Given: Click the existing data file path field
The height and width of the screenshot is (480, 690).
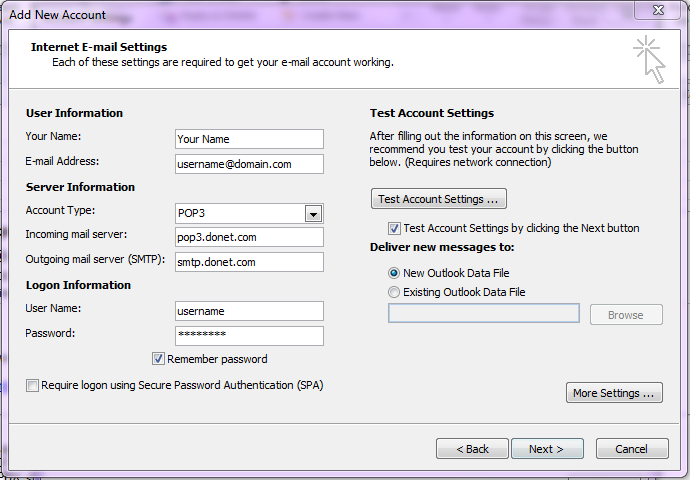Looking at the screenshot, I should pyautogui.click(x=484, y=313).
